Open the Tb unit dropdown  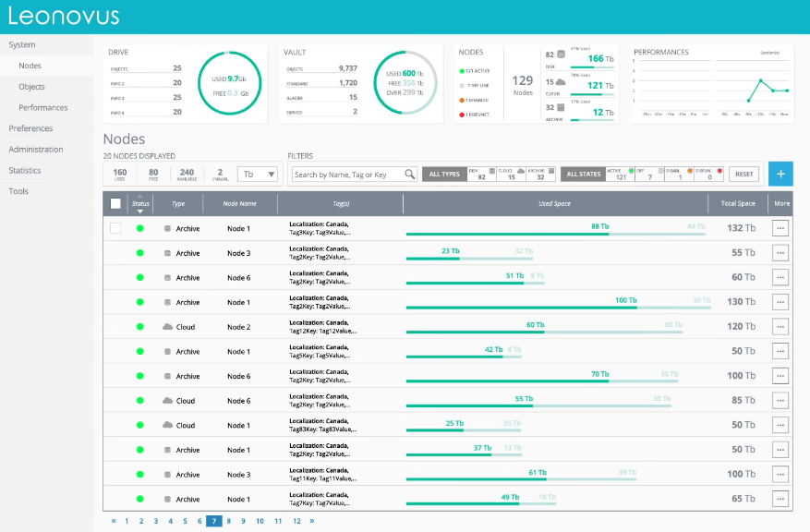click(x=258, y=174)
